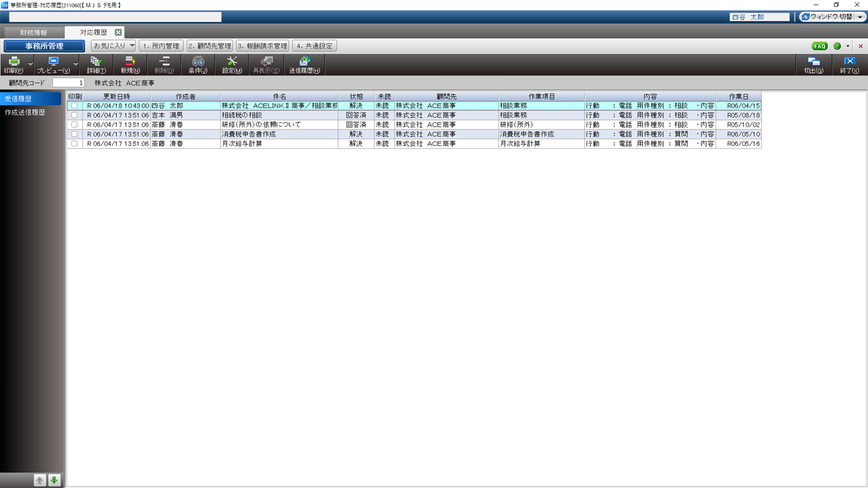The width and height of the screenshot is (868, 488).
Task: Open the 設定 (Settings) tools icon
Action: [232, 65]
